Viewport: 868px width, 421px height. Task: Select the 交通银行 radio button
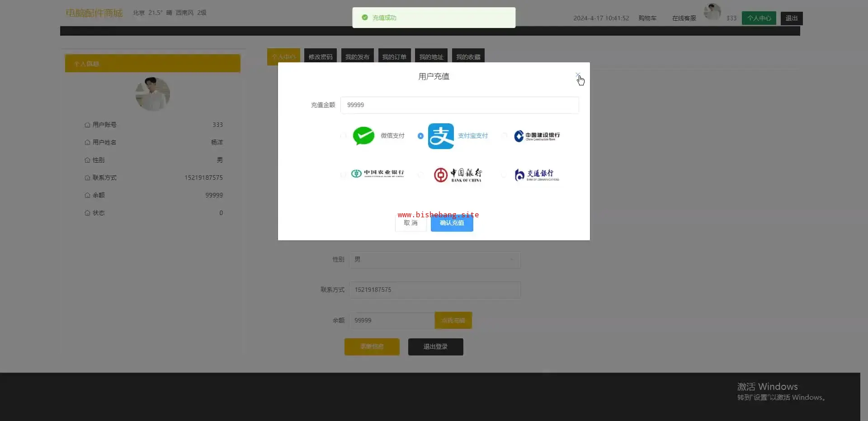(x=505, y=175)
